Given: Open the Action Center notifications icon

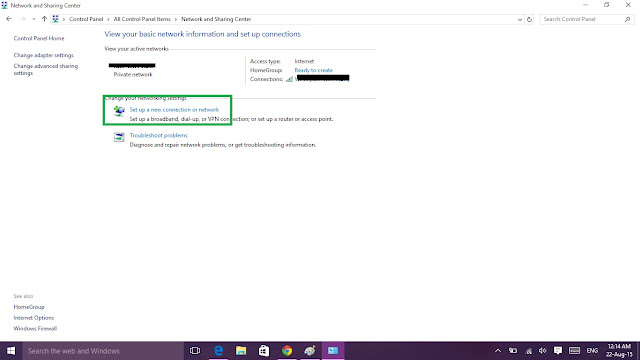Looking at the screenshot, I should pos(558,351).
